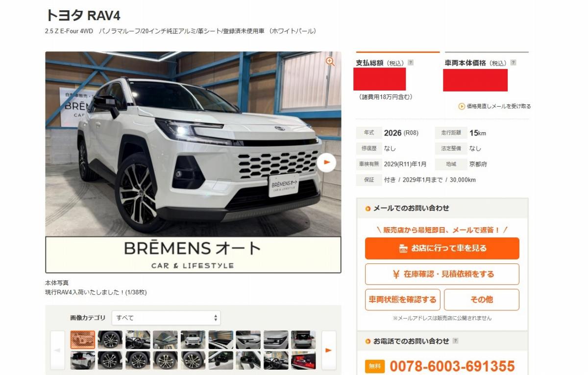Click the arrow icon for 価格見直しメール
Image resolution: width=588 pixels, height=375 pixels.
pyautogui.click(x=462, y=106)
